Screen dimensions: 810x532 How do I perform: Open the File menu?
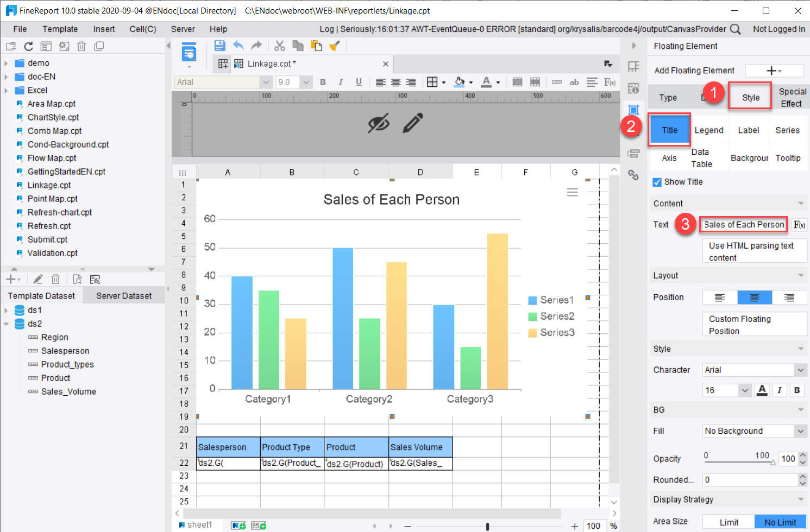[x=20, y=29]
